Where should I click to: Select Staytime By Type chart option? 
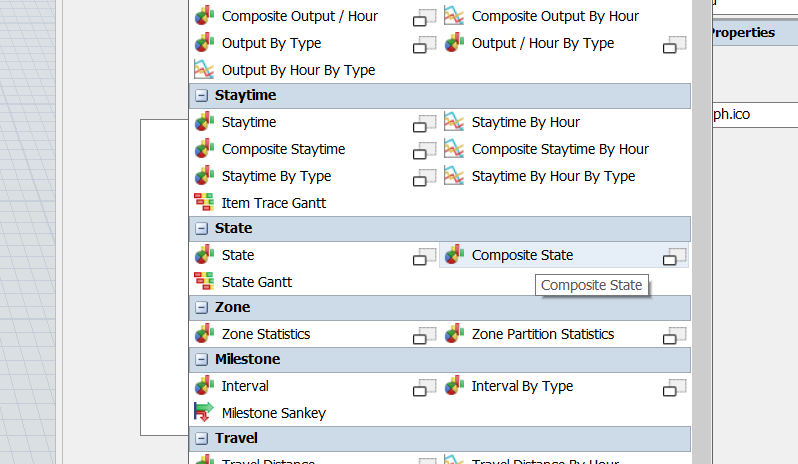pos(276,176)
